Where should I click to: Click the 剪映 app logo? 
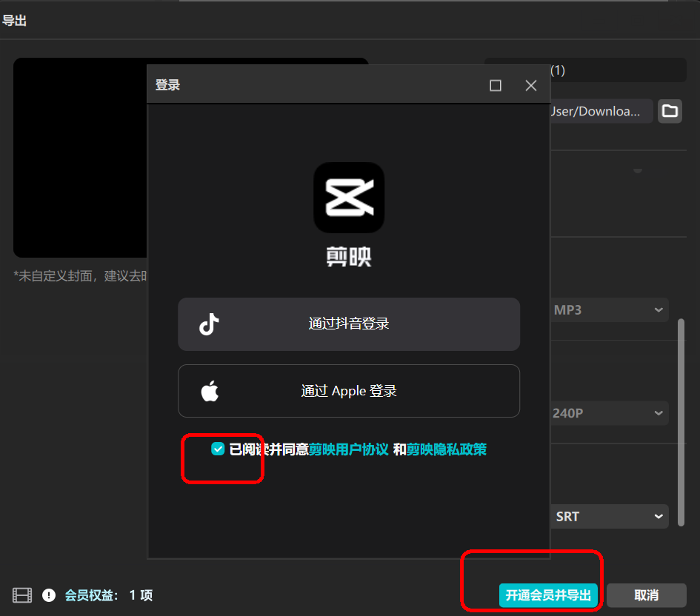[349, 198]
